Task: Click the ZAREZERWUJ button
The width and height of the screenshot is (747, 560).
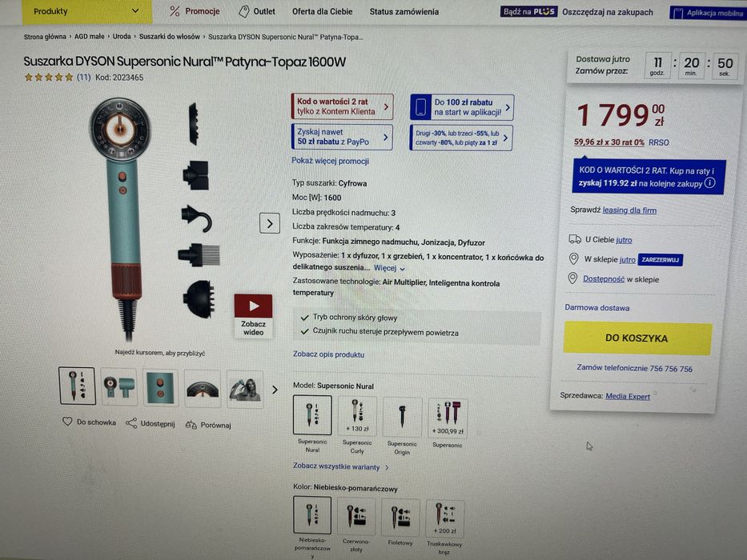Action: tap(660, 260)
